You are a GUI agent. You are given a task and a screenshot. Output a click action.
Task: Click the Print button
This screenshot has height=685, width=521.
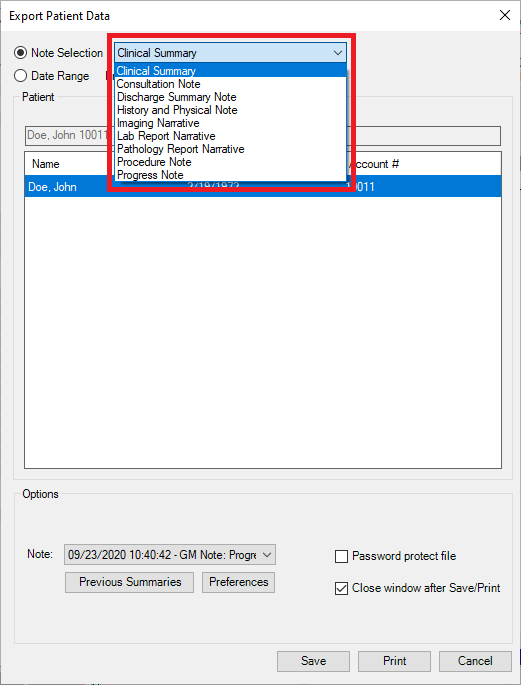coord(394,661)
